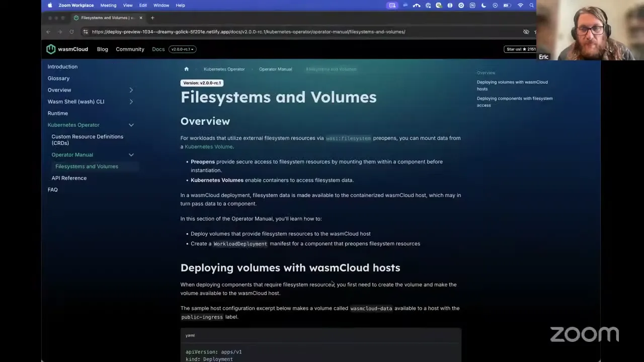Open Kubernetes Operator sidebar item
The width and height of the screenshot is (644, 362).
pyautogui.click(x=73, y=125)
